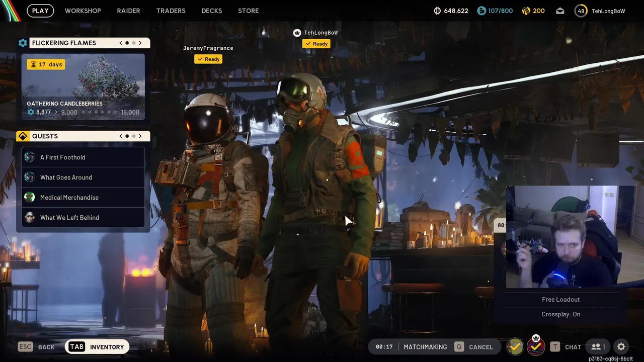Click the What Goes Around quest avatar
Viewport: 644px width, 362px height.
(30, 177)
